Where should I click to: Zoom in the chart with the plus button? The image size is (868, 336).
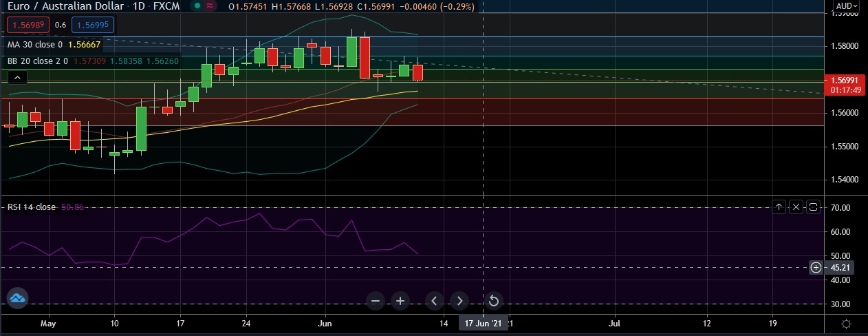(400, 301)
